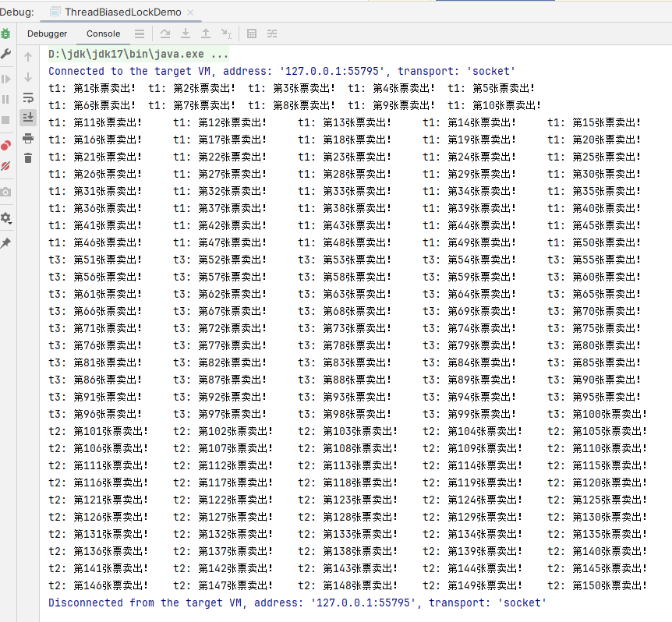
Task: Toggle scroll to end of console
Action: [28, 118]
